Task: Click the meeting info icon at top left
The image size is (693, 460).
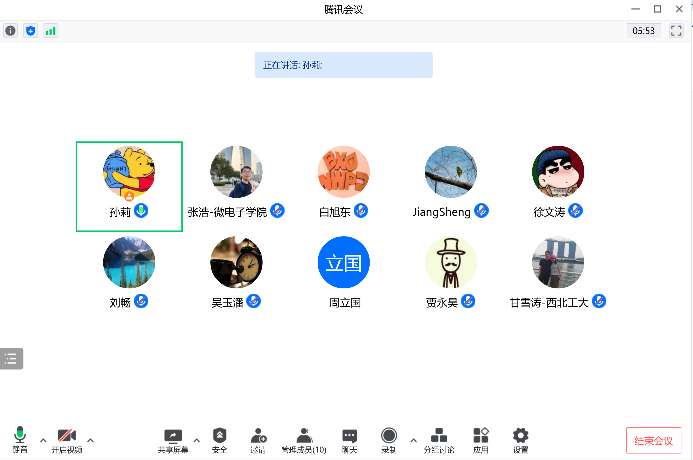Action: [x=11, y=31]
